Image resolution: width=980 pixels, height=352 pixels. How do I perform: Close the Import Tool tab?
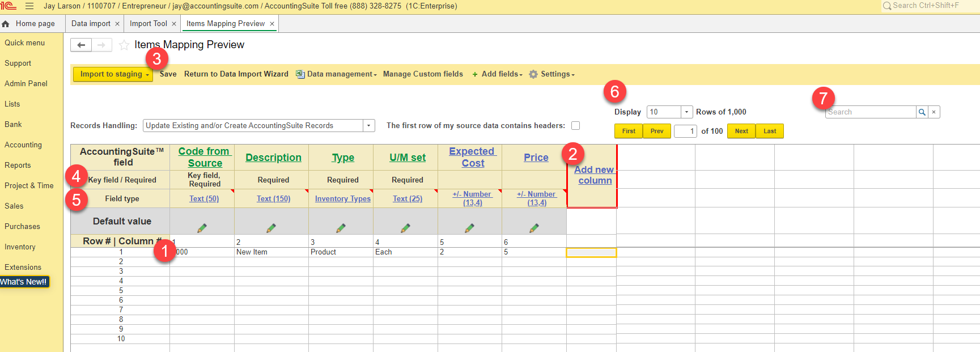[174, 24]
